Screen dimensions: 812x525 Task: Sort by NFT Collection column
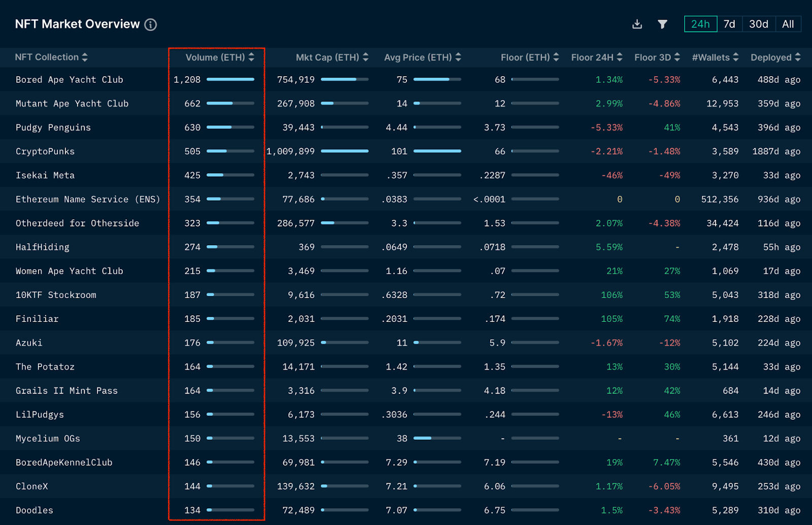(51, 57)
